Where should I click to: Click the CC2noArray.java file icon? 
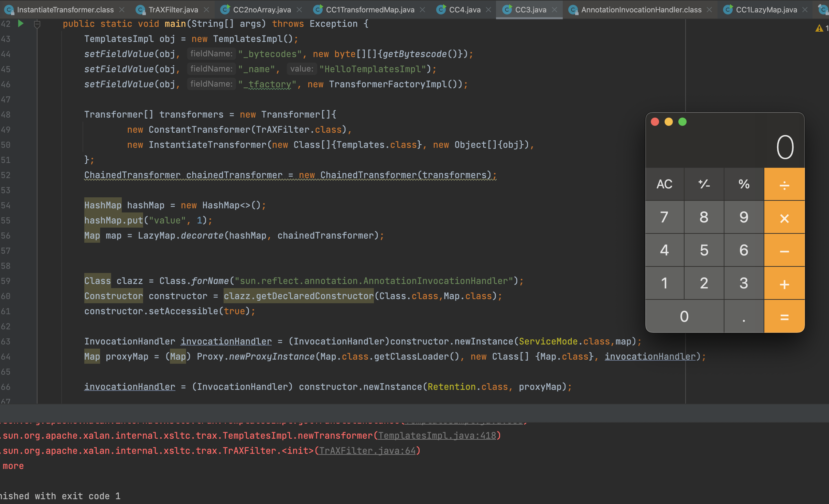(x=225, y=10)
